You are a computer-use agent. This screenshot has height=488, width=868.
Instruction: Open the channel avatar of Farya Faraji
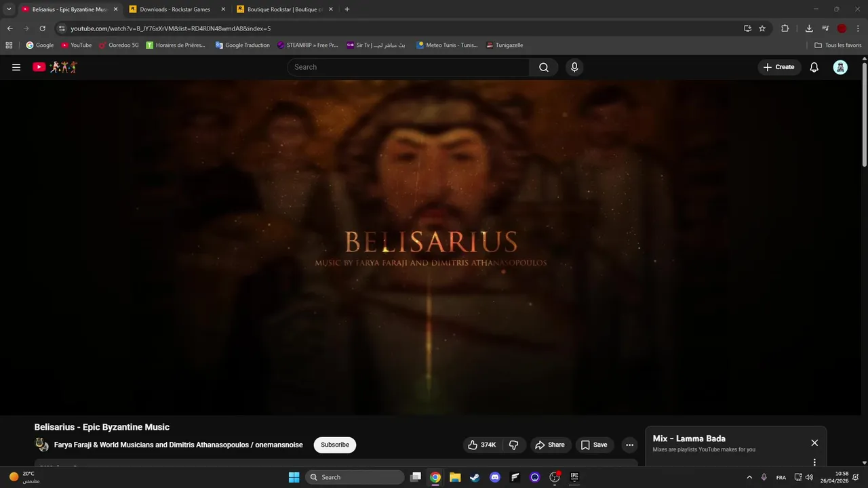tap(42, 445)
